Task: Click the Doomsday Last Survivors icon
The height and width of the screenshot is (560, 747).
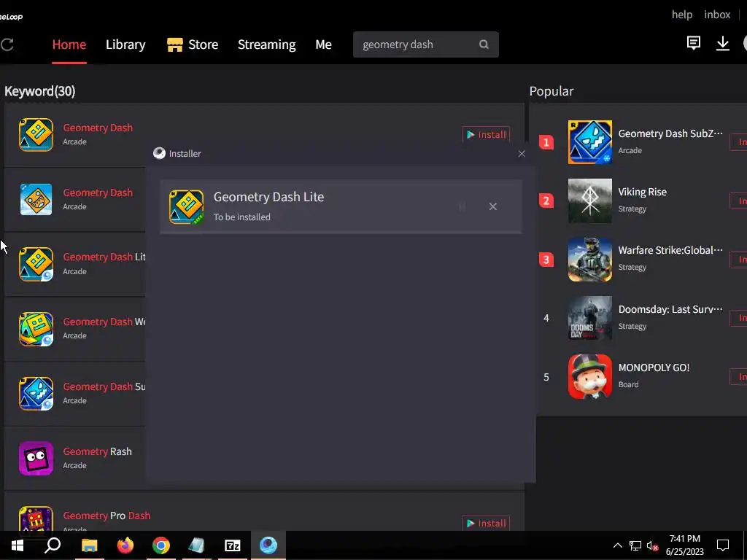Action: click(x=589, y=318)
